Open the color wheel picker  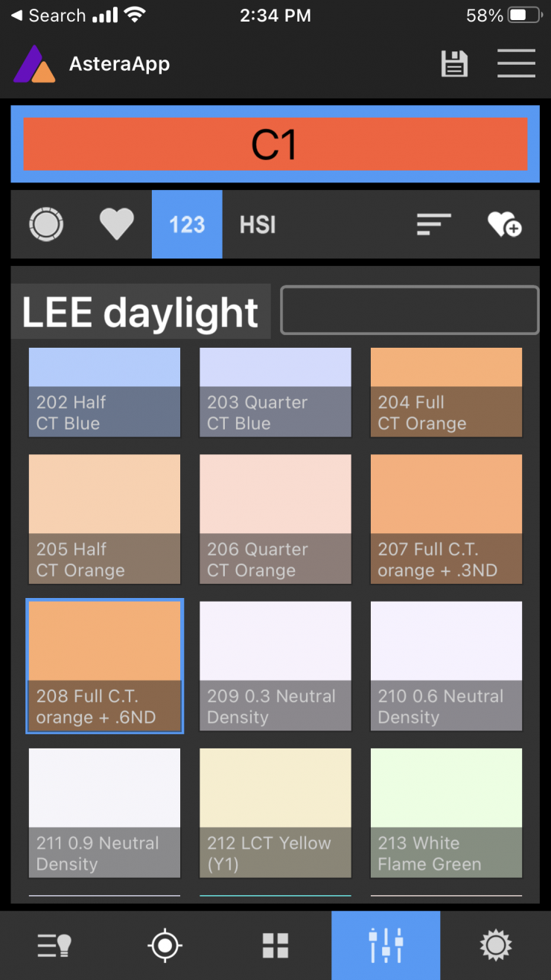pos(46,224)
